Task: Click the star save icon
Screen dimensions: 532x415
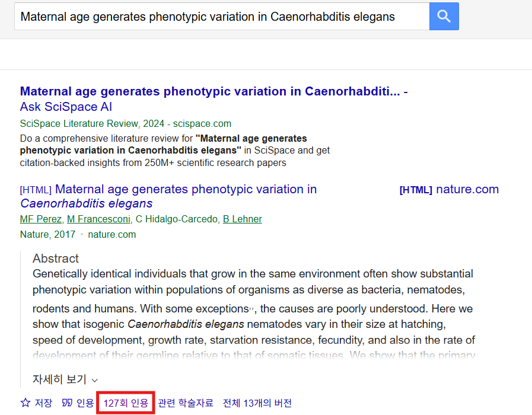Action: 26,403
